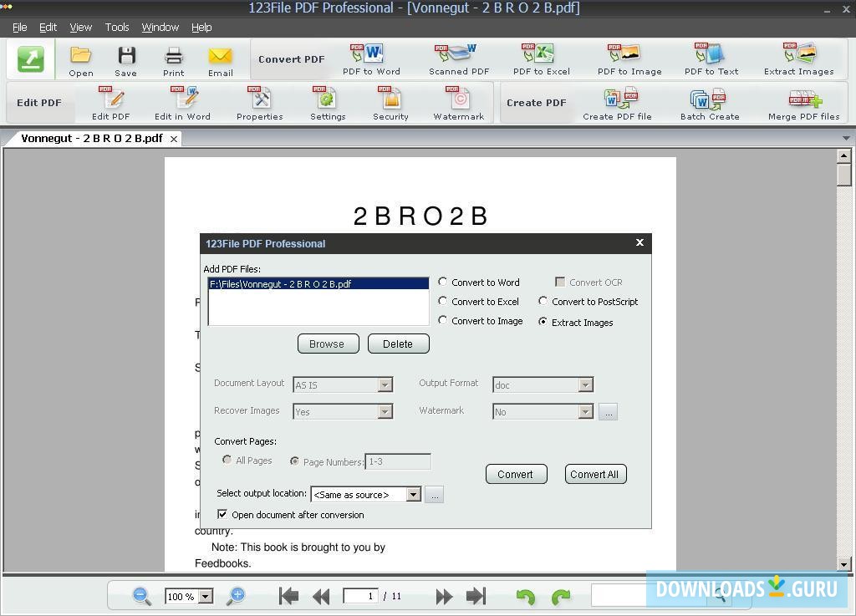The image size is (856, 616).
Task: Click the Convert button
Action: click(x=517, y=474)
